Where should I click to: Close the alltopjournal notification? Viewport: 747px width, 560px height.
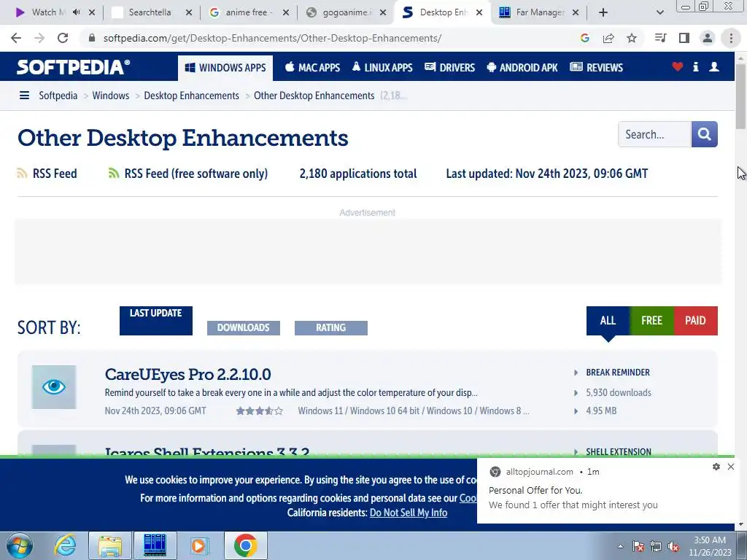click(731, 467)
